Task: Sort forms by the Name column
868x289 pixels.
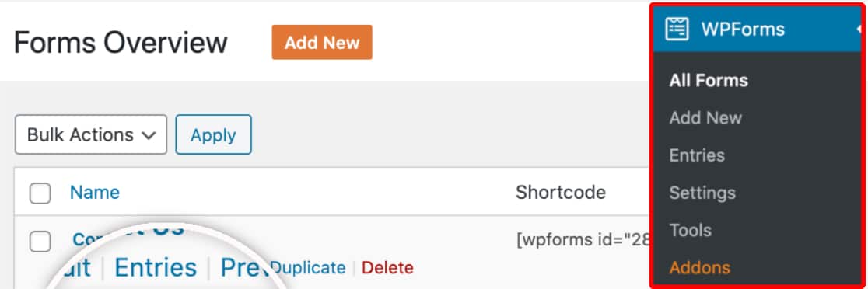Action: (x=95, y=193)
